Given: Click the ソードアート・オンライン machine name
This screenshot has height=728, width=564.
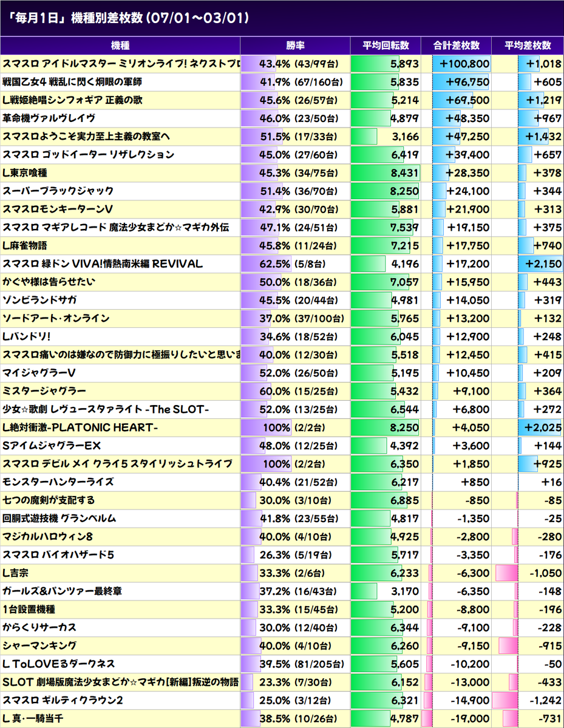Looking at the screenshot, I should (56, 319).
